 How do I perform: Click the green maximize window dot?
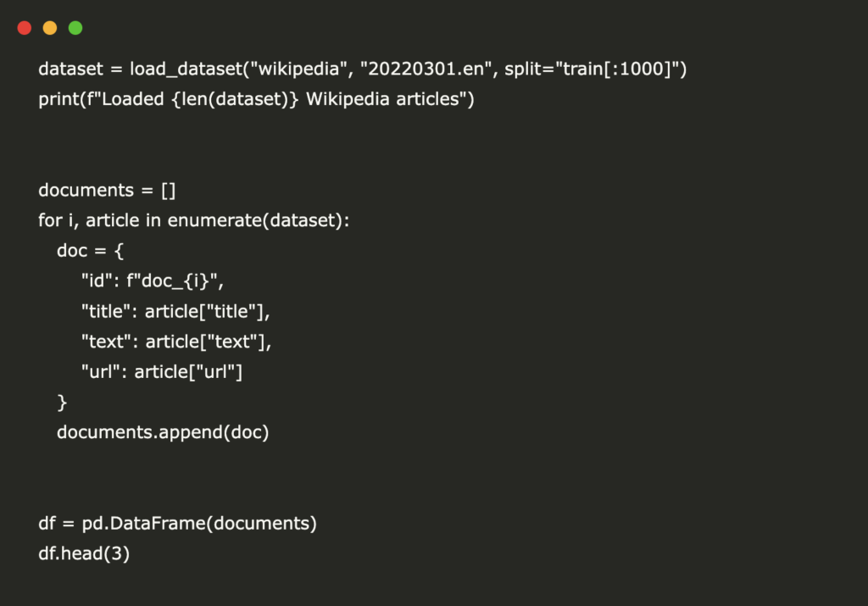click(75, 28)
